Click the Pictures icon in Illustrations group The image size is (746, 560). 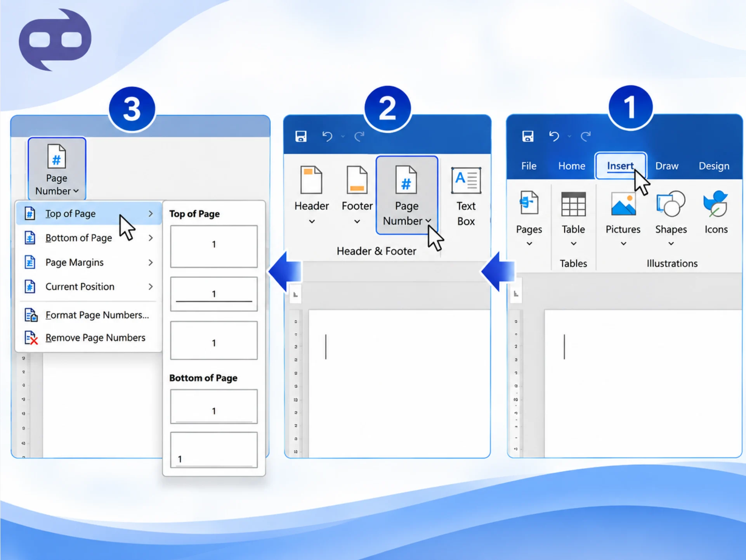[x=623, y=204]
